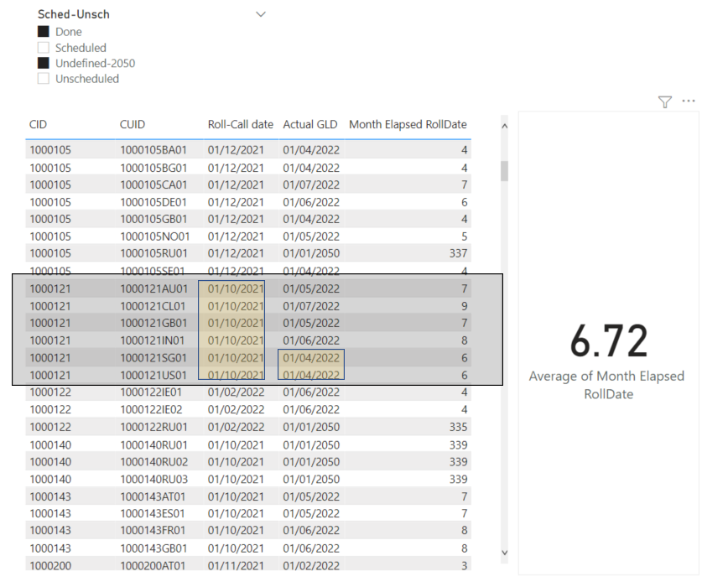The width and height of the screenshot is (728, 587).
Task: Click Average of Month Elapsed RollDate label
Action: coord(607,385)
